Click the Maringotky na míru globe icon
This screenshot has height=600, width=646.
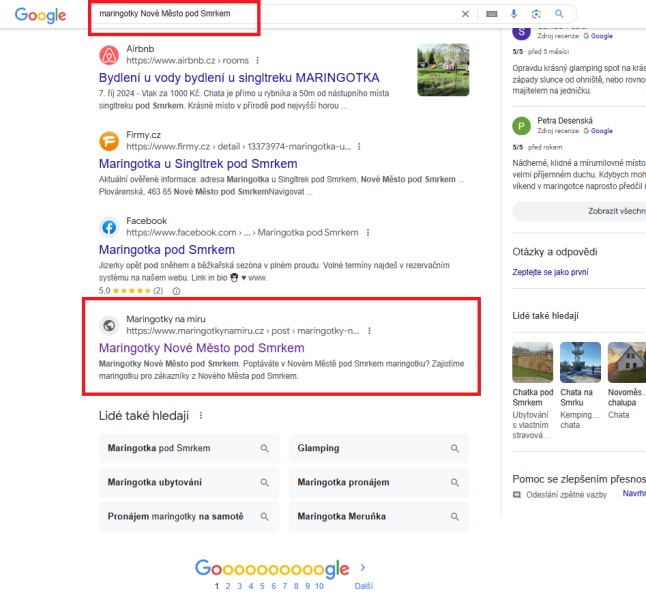click(x=109, y=325)
